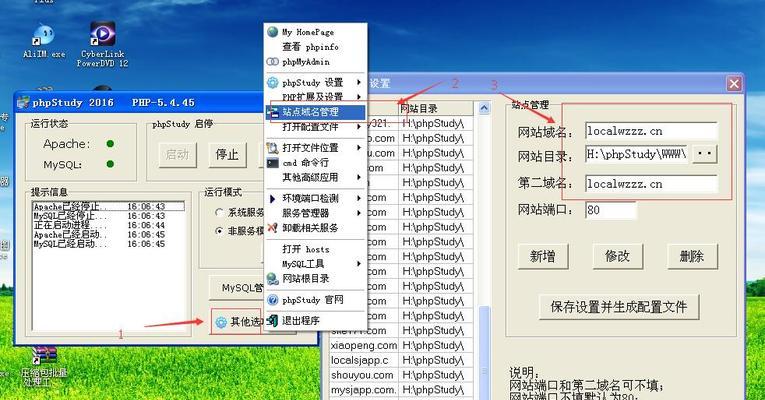Expand the 服务管理器 submenu arrow
The width and height of the screenshot is (765, 400).
(359, 213)
